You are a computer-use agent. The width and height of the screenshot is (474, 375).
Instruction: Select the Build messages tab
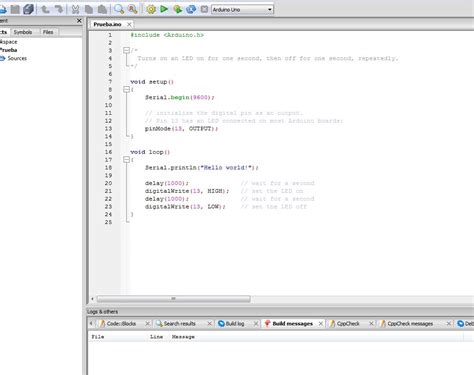coord(292,324)
